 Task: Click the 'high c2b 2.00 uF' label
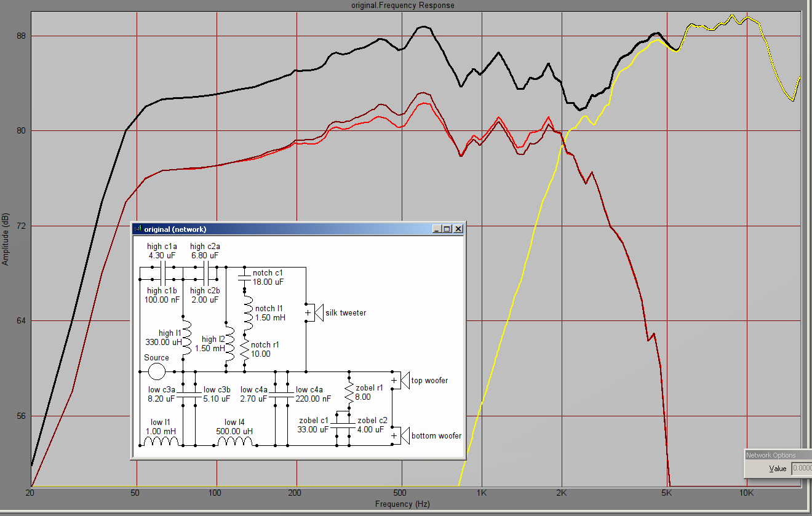click(x=205, y=295)
